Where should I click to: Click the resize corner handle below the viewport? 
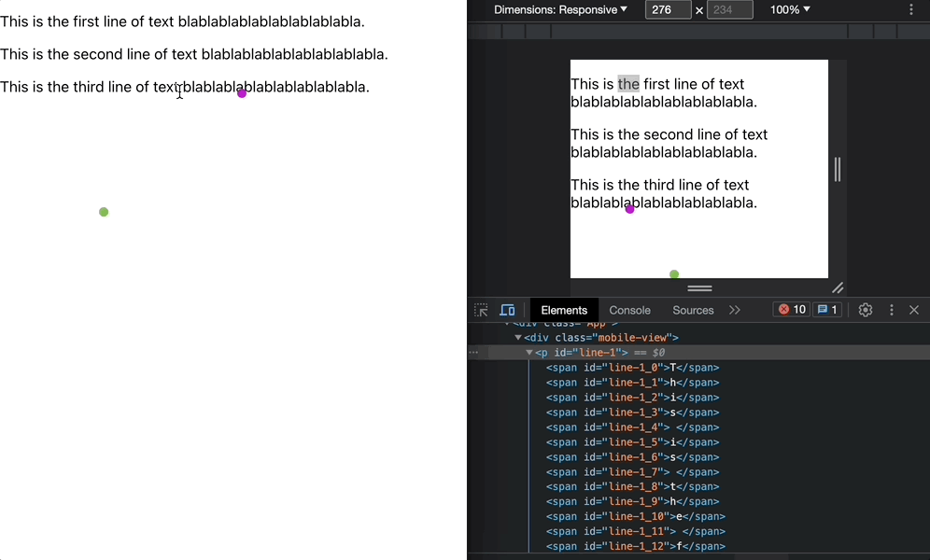click(x=838, y=288)
